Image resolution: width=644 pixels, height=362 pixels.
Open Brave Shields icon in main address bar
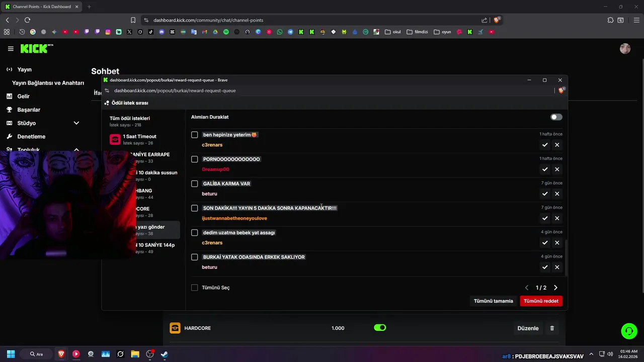tap(497, 20)
